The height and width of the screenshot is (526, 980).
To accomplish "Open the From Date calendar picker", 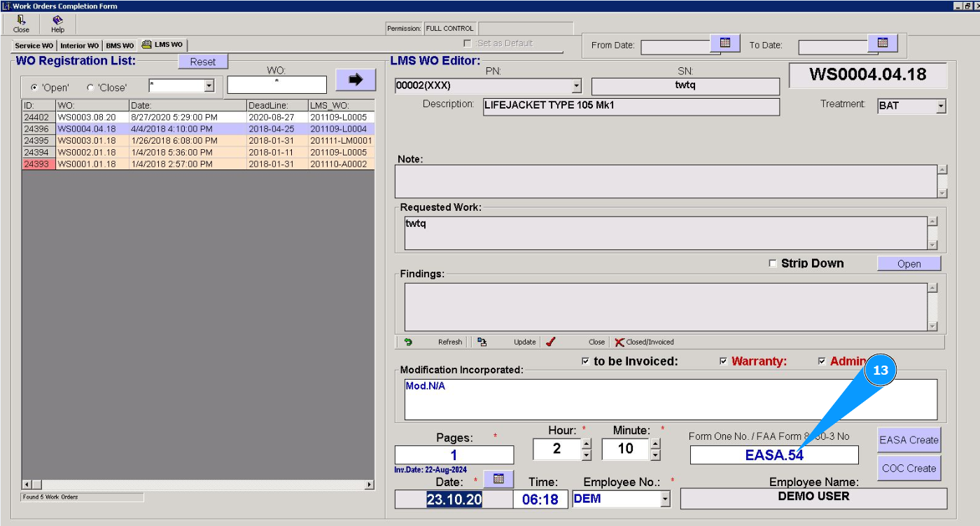I will [725, 43].
